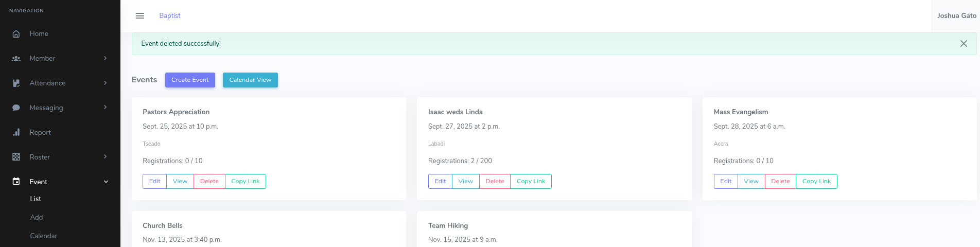This screenshot has height=247, width=980.
Task: Open the Add event submenu item
Action: pyautogui.click(x=37, y=217)
